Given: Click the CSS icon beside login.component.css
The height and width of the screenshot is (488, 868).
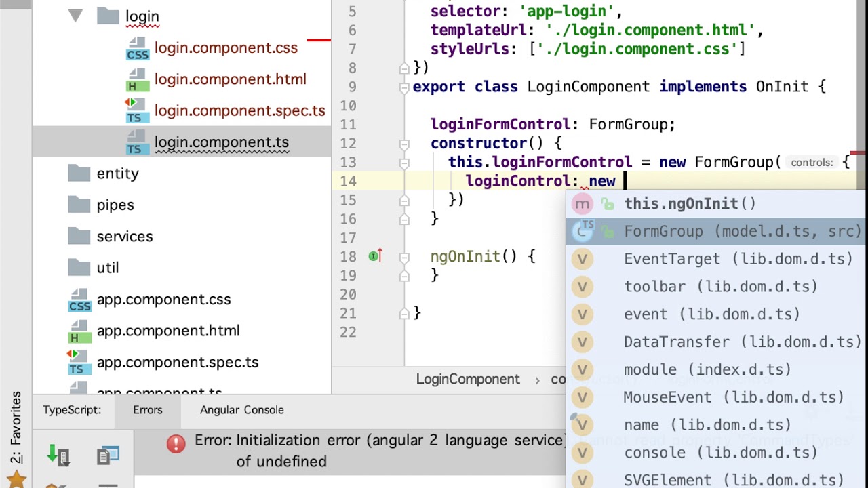Looking at the screenshot, I should (138, 48).
